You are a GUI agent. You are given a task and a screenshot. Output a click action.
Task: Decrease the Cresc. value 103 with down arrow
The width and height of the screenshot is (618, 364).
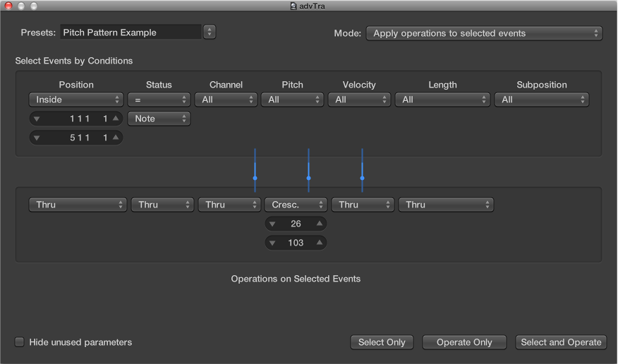[x=272, y=243]
